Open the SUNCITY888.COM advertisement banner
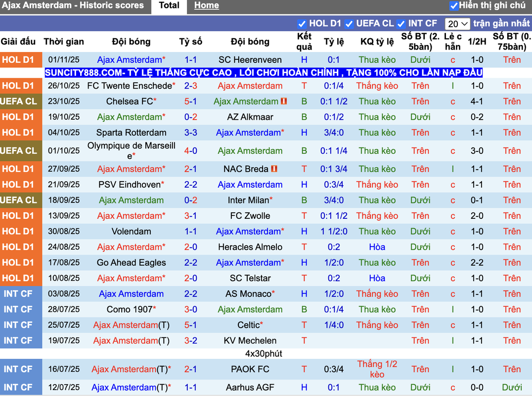Viewport: 532px width, 396px height. (264, 73)
